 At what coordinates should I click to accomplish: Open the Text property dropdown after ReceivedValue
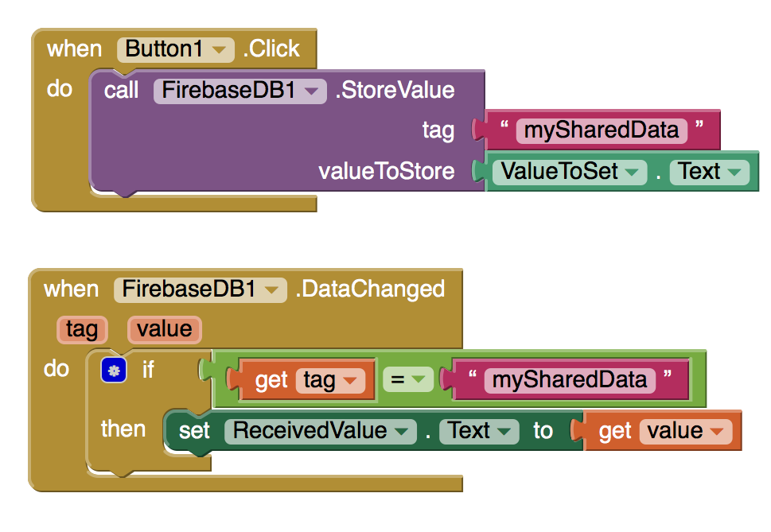479,431
